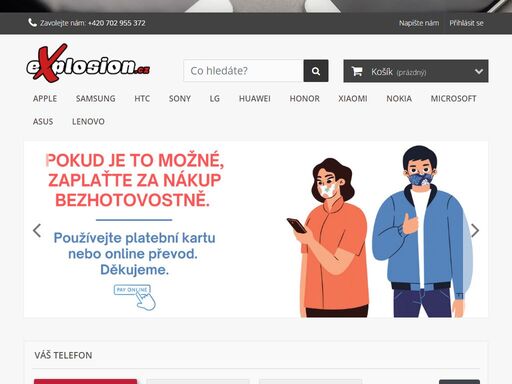Click phone number +420 702 955 372
The width and height of the screenshot is (512, 384).
tap(117, 23)
